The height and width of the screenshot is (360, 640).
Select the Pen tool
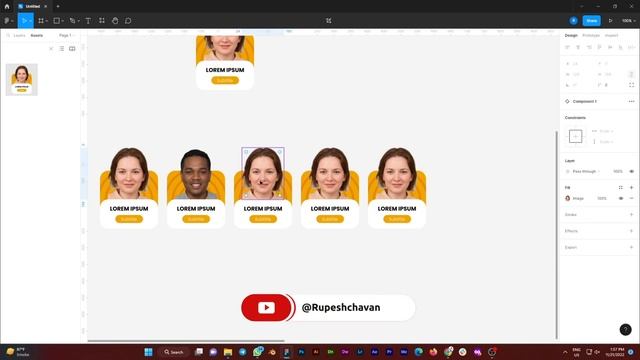pyautogui.click(x=72, y=20)
